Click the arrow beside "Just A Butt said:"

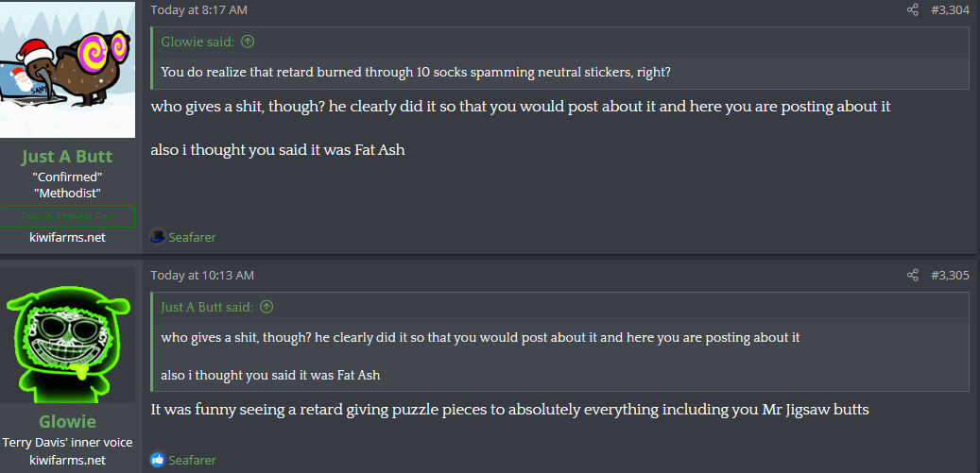click(x=266, y=307)
